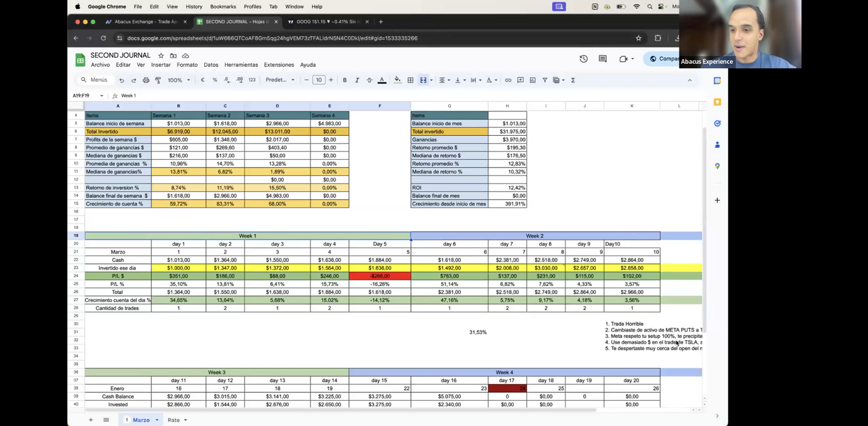Open the Formato menu
Screen dimensions: 868x426
tap(187, 65)
